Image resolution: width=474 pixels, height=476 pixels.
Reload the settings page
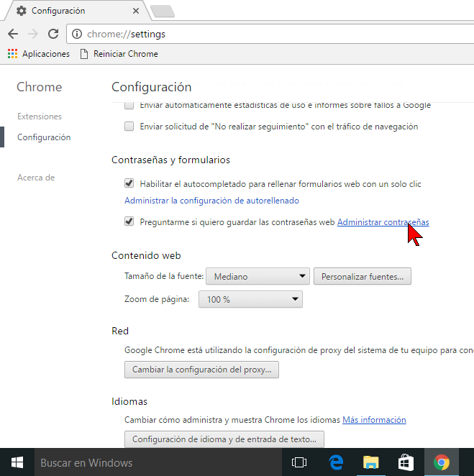pyautogui.click(x=53, y=34)
